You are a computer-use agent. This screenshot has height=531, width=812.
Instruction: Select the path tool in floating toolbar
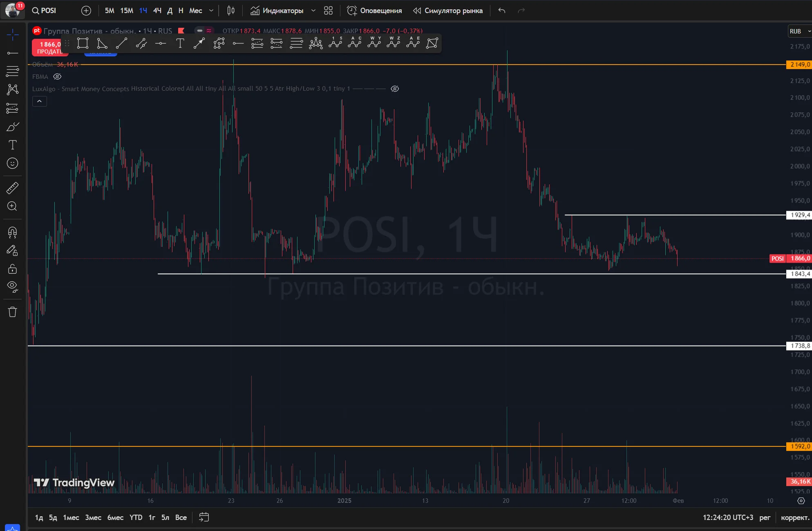coord(219,43)
